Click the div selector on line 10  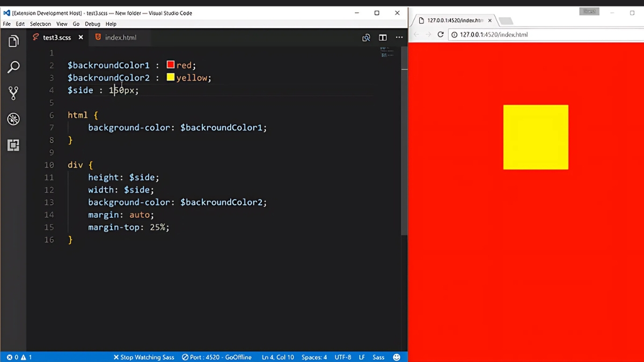75,165
